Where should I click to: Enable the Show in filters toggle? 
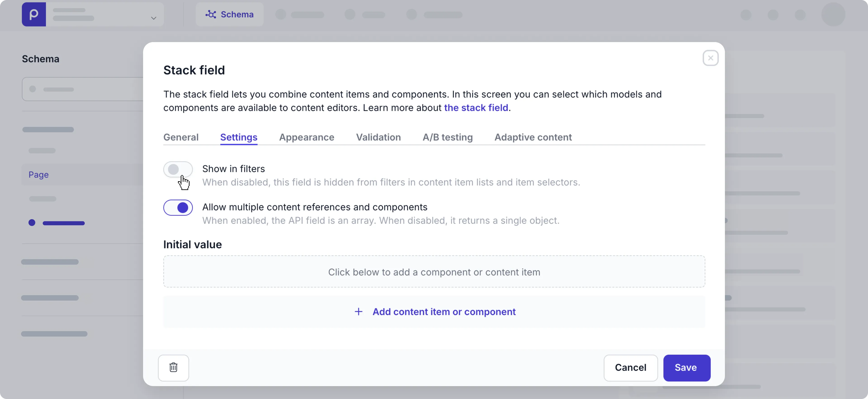(178, 169)
